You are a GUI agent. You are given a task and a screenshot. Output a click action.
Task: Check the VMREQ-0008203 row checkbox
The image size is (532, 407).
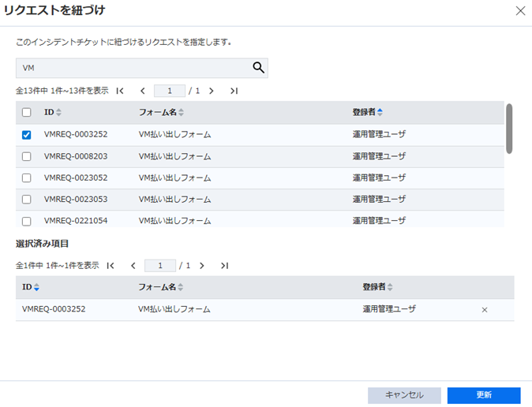coord(26,156)
